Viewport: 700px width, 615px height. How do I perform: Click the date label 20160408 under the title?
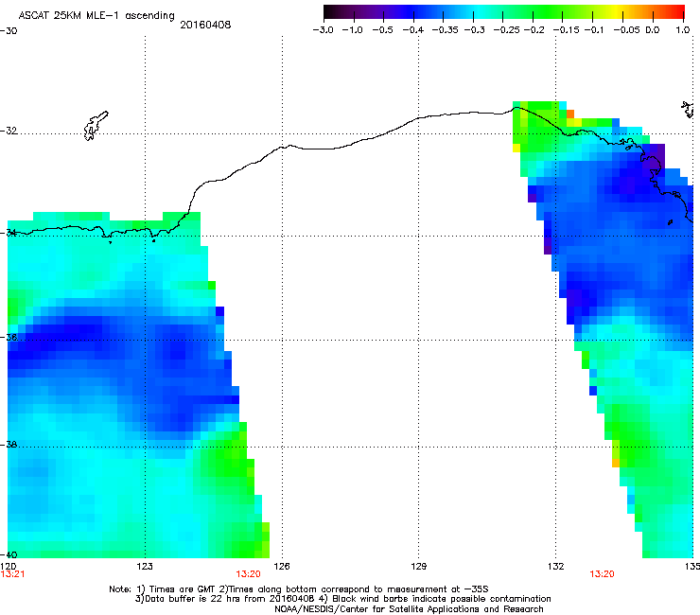coord(205,25)
